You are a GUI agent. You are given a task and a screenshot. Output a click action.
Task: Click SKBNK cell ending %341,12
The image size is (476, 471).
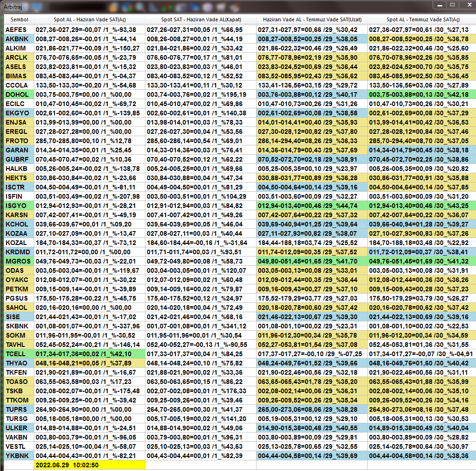(200, 326)
